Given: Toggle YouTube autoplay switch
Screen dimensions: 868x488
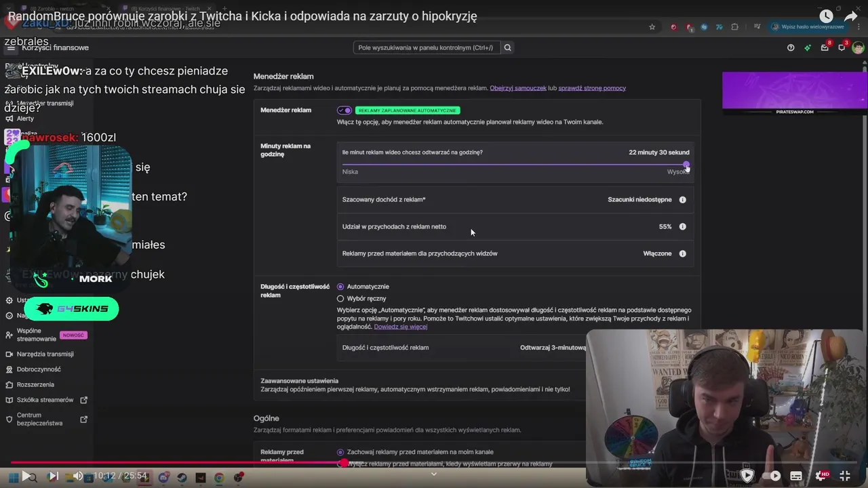Looking at the screenshot, I should click(771, 476).
